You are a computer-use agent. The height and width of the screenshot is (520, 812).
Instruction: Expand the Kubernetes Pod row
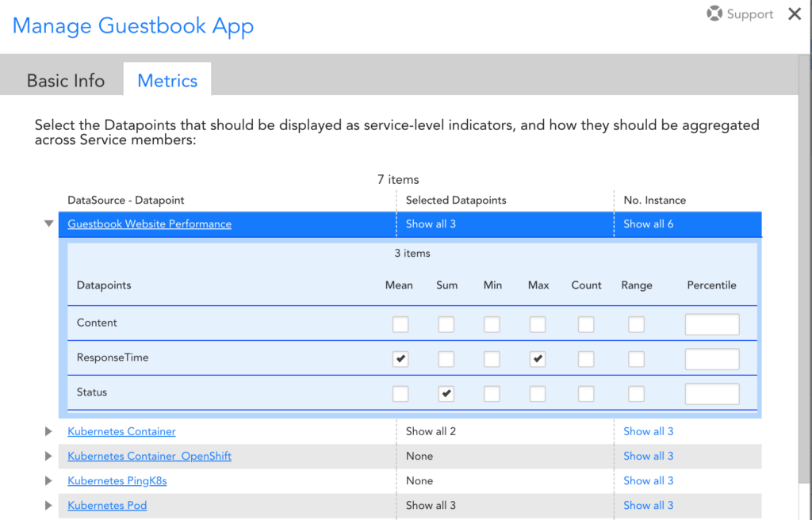(48, 505)
